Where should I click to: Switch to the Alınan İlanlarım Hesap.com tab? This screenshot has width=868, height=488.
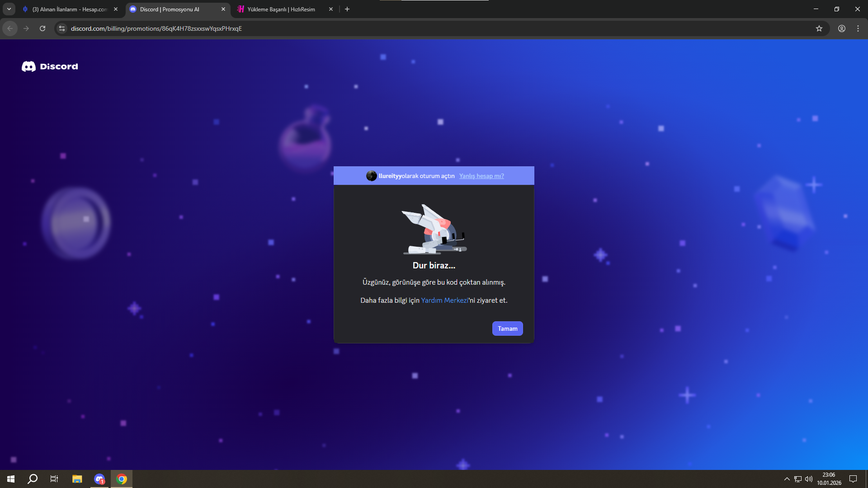point(70,9)
